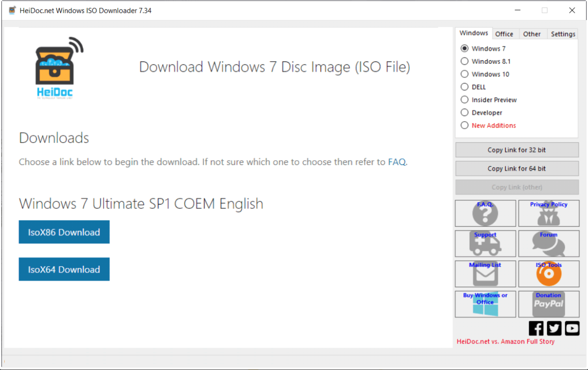The width and height of the screenshot is (588, 370).
Task: Click Copy Link for 64 bit
Action: tap(517, 168)
